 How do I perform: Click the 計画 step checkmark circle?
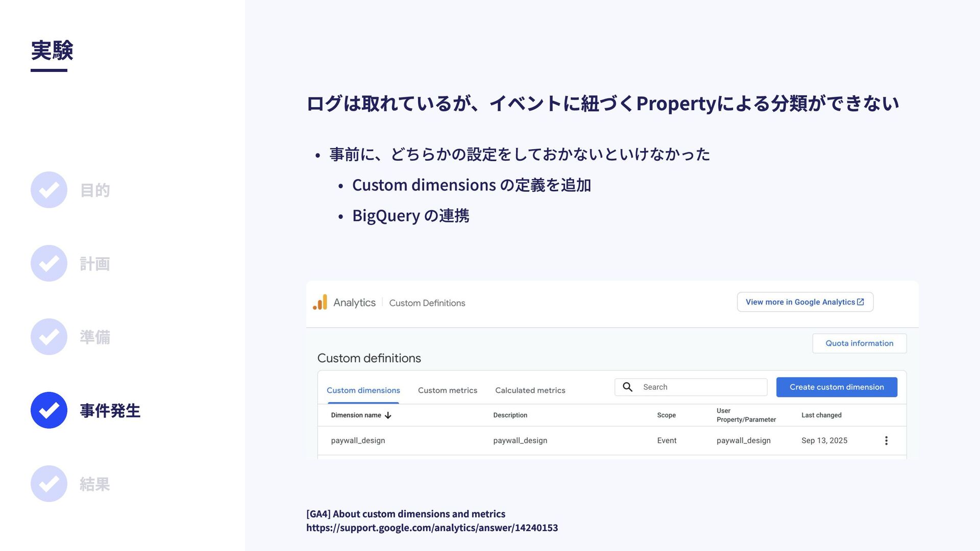pos(49,263)
